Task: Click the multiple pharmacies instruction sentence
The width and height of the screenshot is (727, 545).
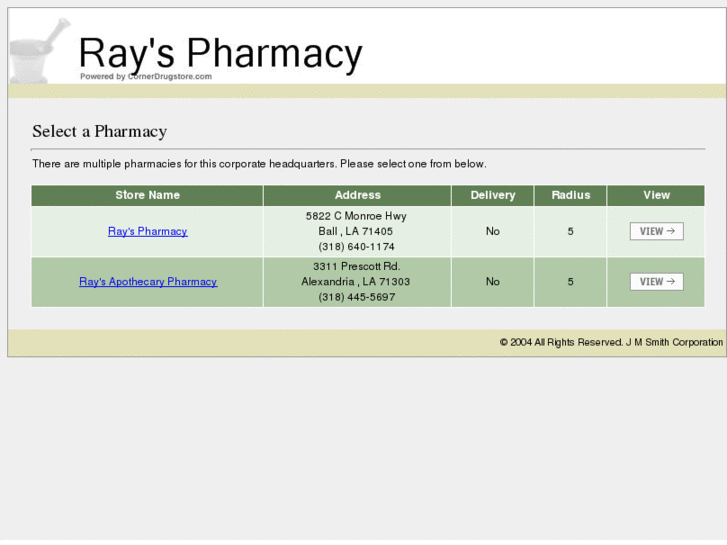Action: (x=259, y=164)
